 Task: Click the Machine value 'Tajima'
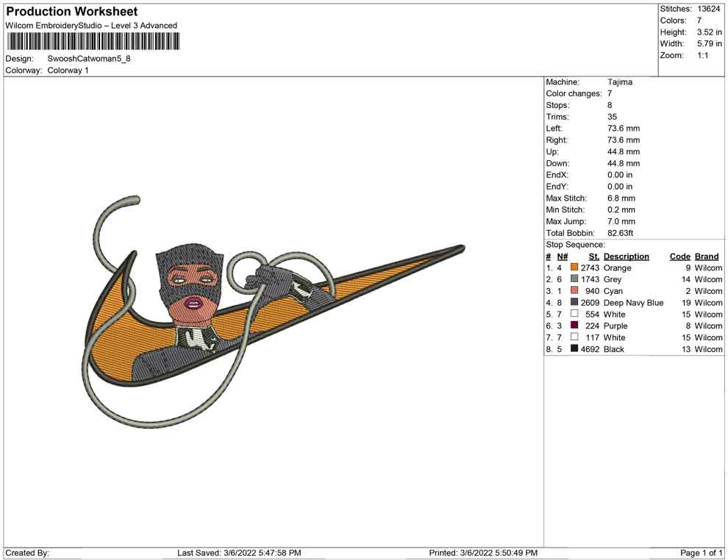(x=620, y=82)
